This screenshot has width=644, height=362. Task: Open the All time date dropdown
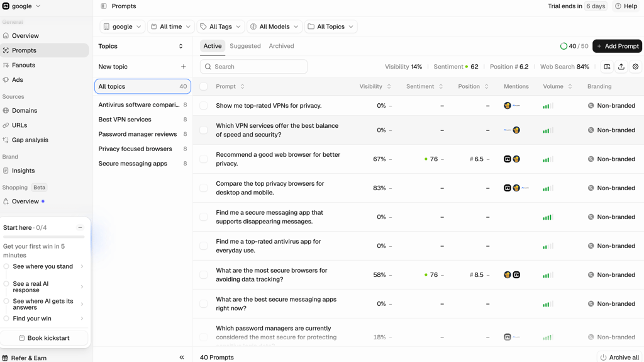[x=171, y=26]
